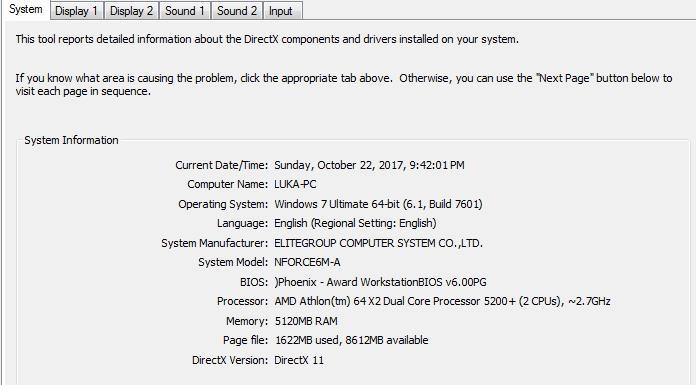Screen dimensions: 696x385
Task: Click the DirectX 11 version value
Action: [x=299, y=360]
